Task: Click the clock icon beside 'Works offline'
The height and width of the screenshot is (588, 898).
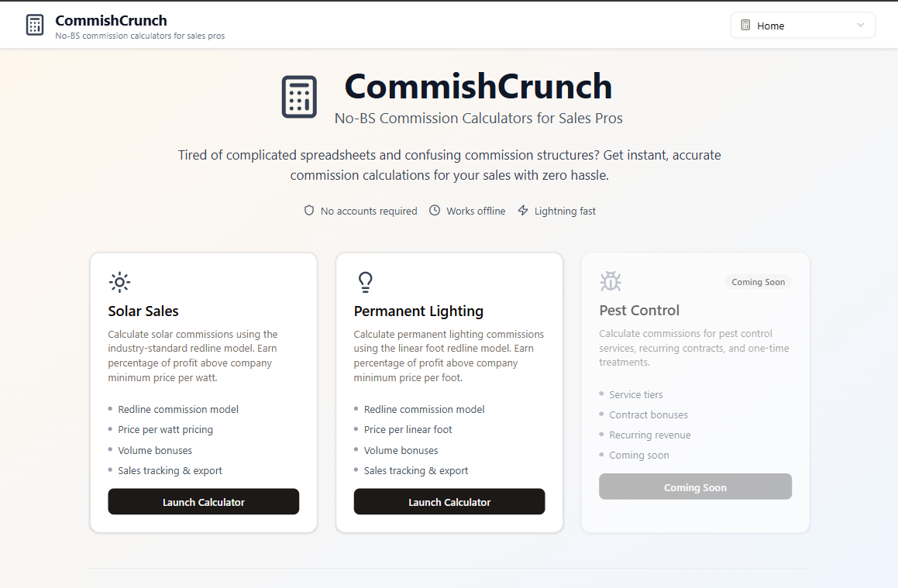Action: coord(435,210)
